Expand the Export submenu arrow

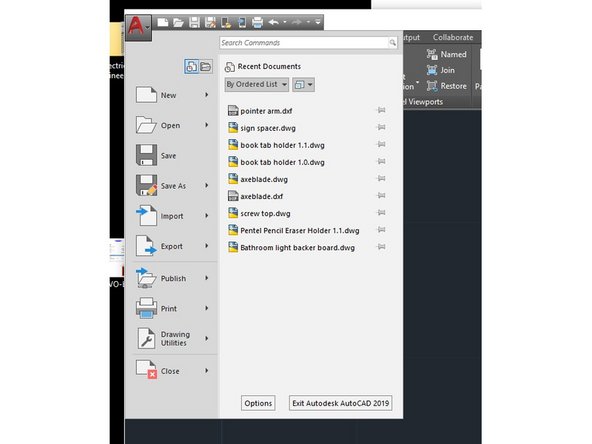pos(207,246)
